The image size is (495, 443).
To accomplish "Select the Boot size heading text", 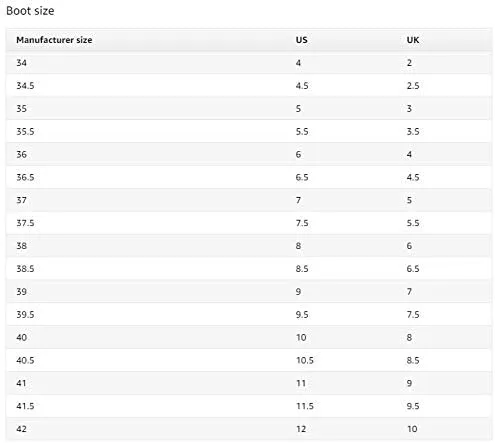I will pos(30,11).
